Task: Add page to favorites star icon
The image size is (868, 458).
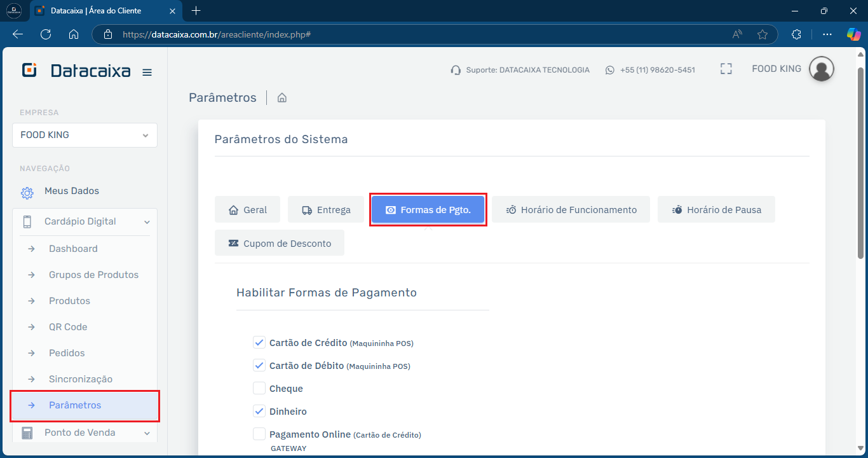Action: coord(763,34)
